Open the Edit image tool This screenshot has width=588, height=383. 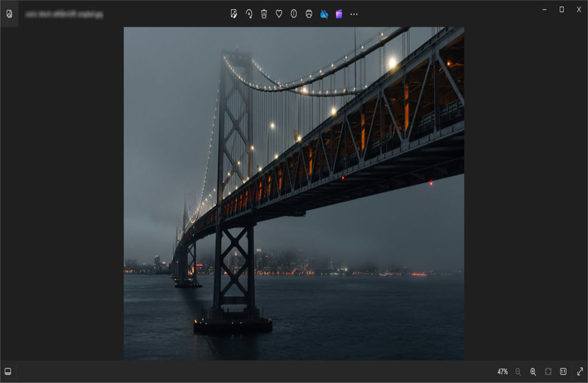[x=234, y=14]
